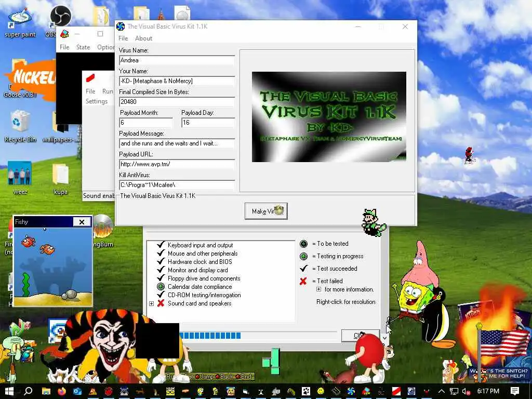Maximize the black emulator window
532x399 pixels.
click(x=100, y=34)
